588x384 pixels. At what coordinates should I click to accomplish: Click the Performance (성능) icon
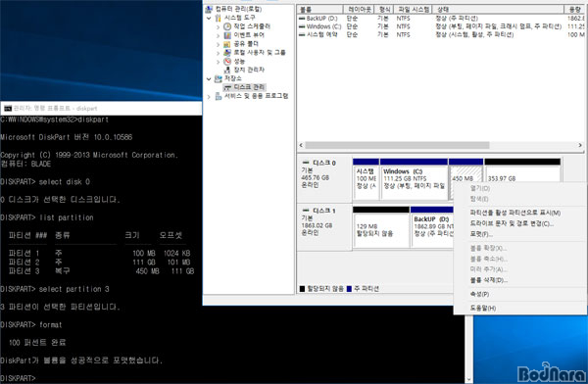(227, 61)
